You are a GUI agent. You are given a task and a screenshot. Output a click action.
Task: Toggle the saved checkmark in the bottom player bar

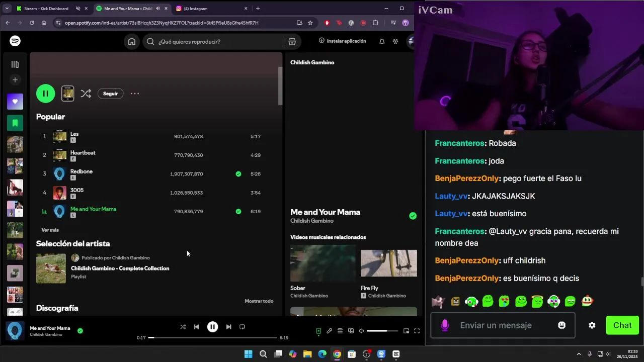point(80,331)
